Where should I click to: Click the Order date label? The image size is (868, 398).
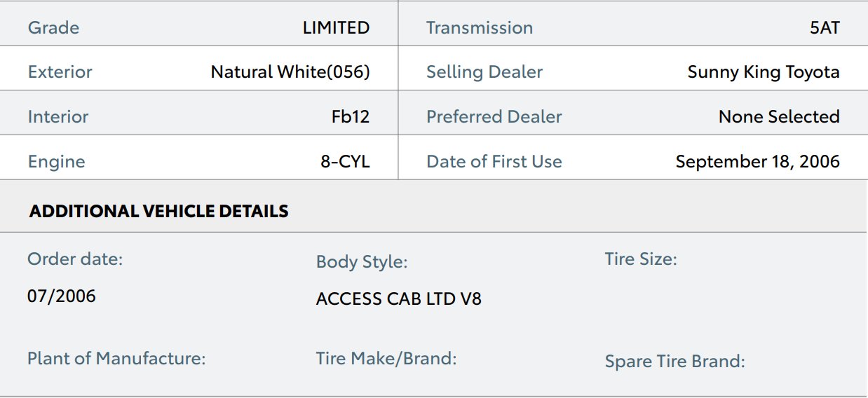[x=75, y=259]
